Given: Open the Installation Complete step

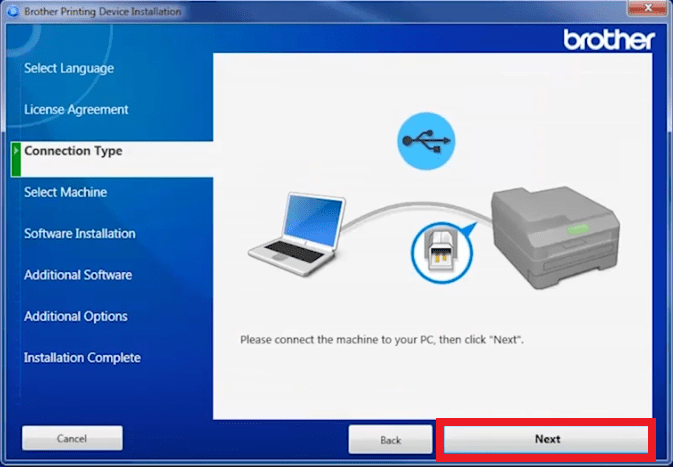Looking at the screenshot, I should click(82, 358).
